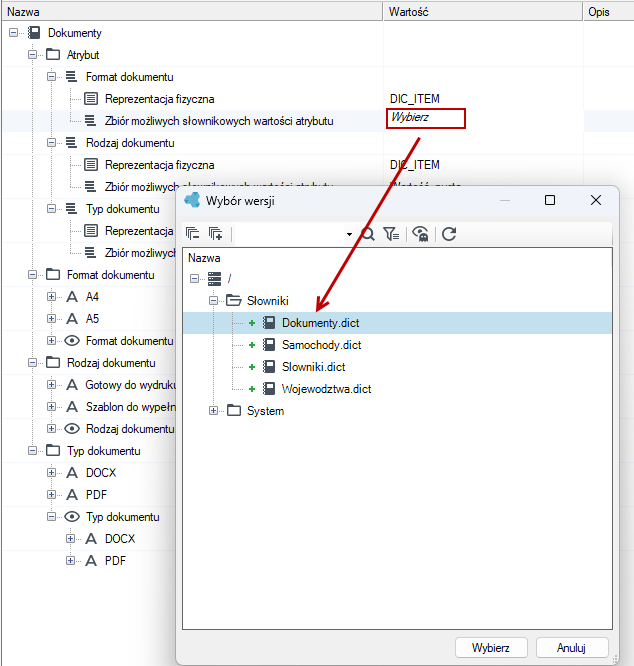Screen dimensions: 634x666
Task: Click the Słowniki open folder icon
Action: point(234,300)
